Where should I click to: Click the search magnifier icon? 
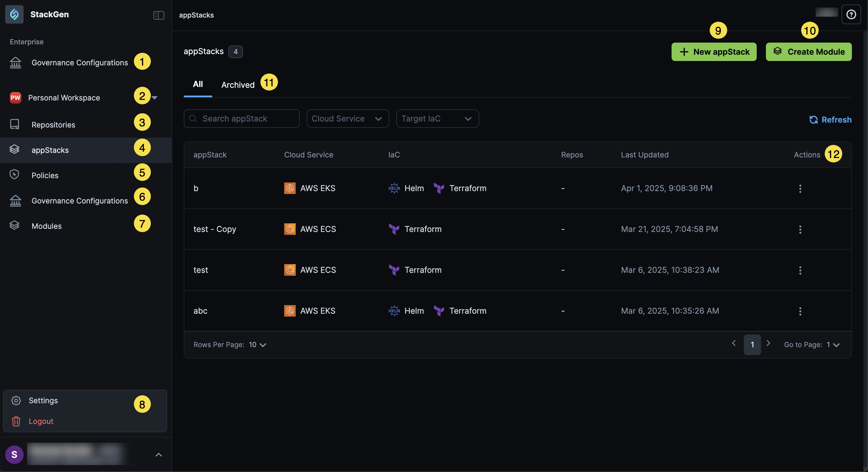(193, 119)
